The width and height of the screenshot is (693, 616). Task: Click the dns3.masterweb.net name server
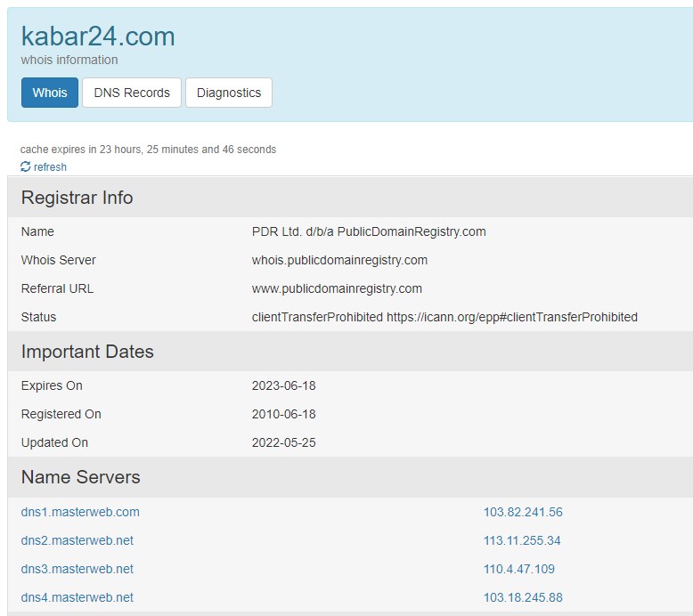pyautogui.click(x=77, y=569)
